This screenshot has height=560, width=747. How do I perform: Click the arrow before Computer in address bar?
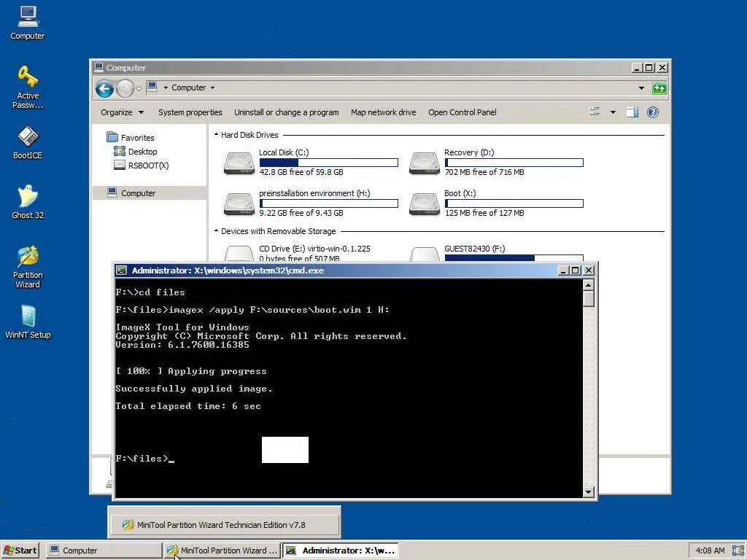(166, 87)
